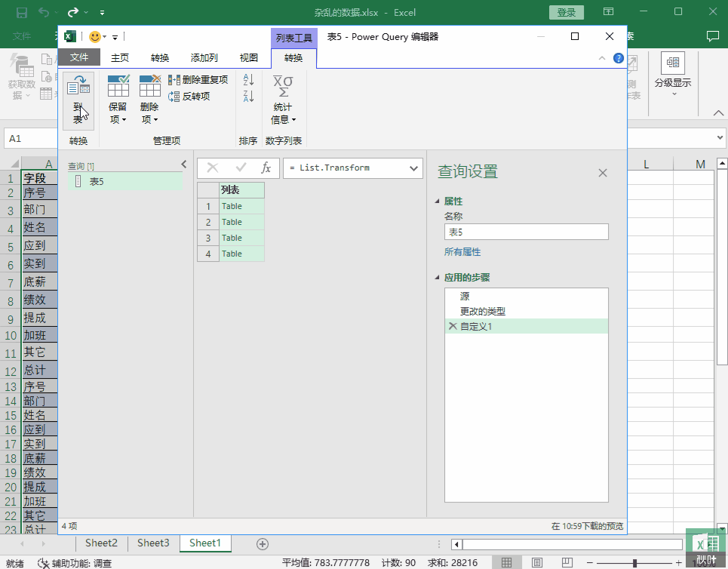Image resolution: width=728 pixels, height=569 pixels.
Task: Open Excel comments icon
Action: [x=713, y=36]
